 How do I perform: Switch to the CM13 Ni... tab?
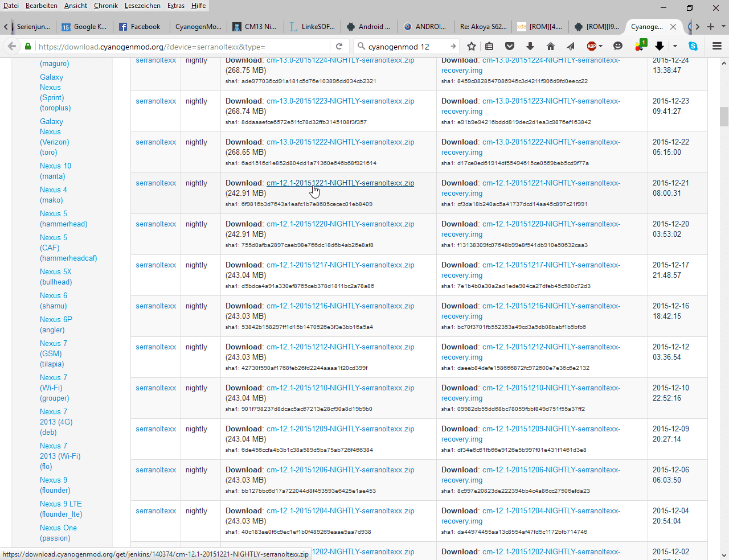[255, 27]
